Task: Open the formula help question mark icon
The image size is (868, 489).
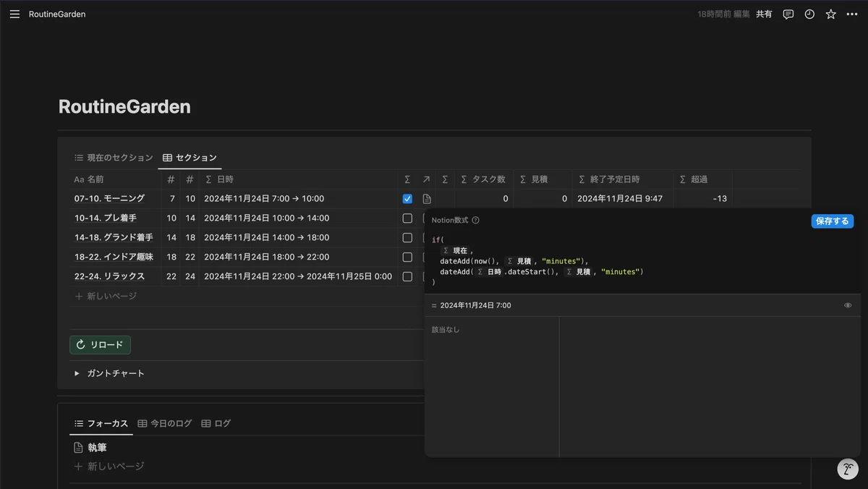Action: point(475,221)
